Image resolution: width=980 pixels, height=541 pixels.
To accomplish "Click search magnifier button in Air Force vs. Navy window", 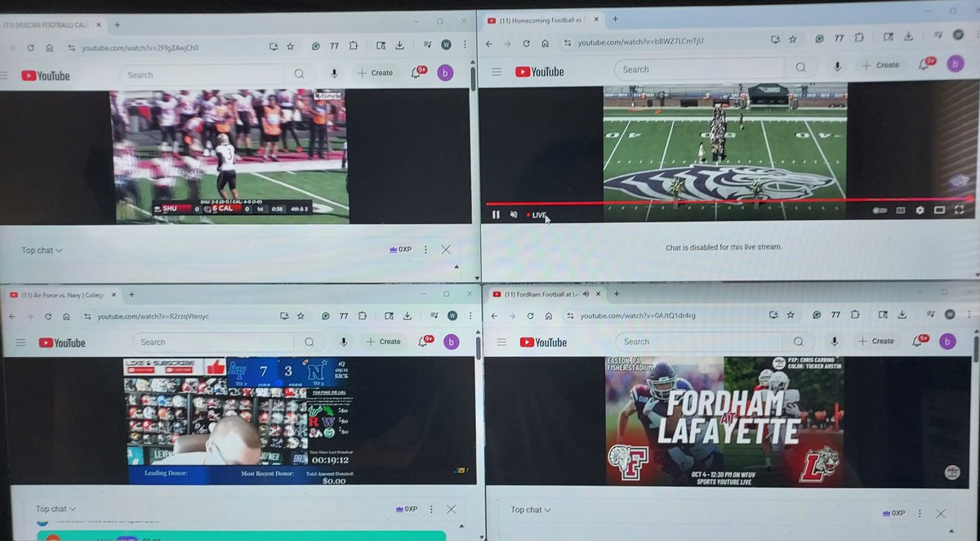I will (309, 342).
